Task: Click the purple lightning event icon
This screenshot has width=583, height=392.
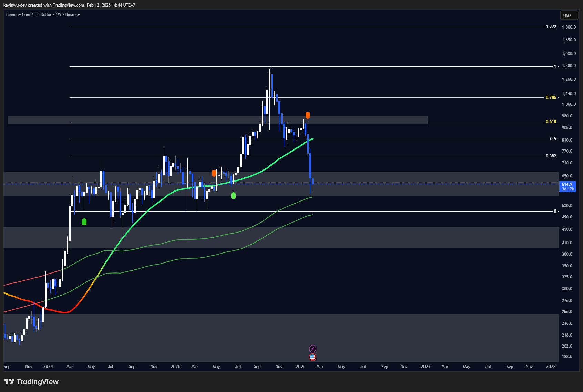Action: (x=313, y=349)
